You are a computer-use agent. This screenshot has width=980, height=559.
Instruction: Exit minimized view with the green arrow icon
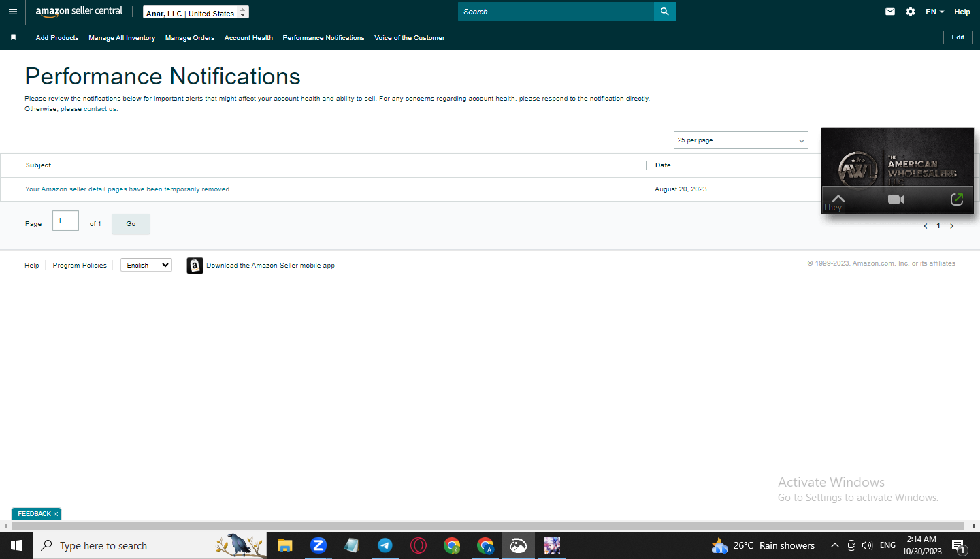pos(957,199)
